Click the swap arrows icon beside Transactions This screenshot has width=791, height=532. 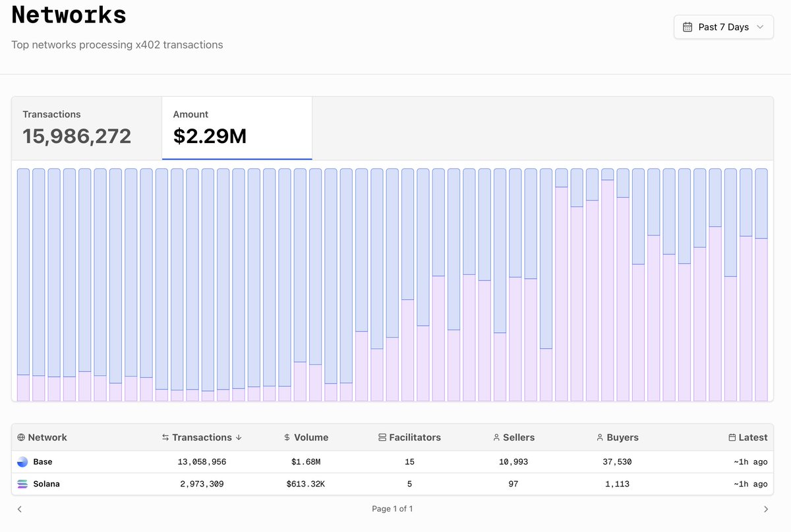165,438
